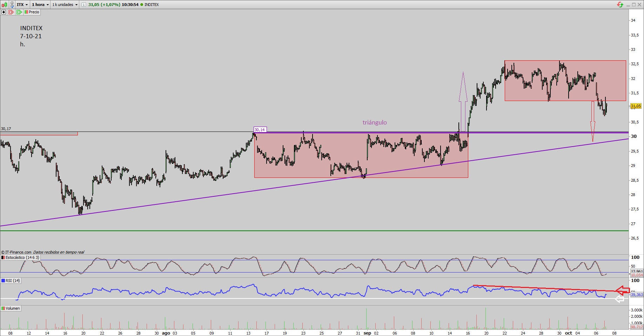Click the black plus add-indicator icon
The image size is (644, 336).
tap(4, 12)
